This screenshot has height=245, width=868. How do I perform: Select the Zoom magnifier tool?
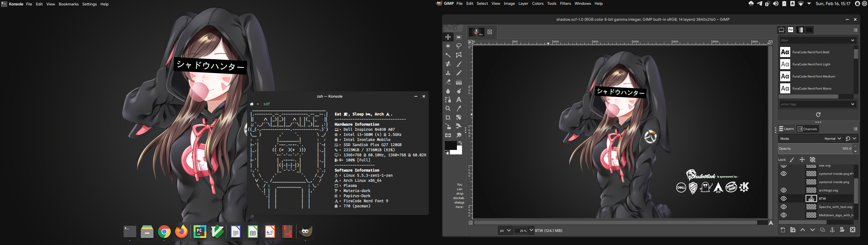pyautogui.click(x=448, y=109)
